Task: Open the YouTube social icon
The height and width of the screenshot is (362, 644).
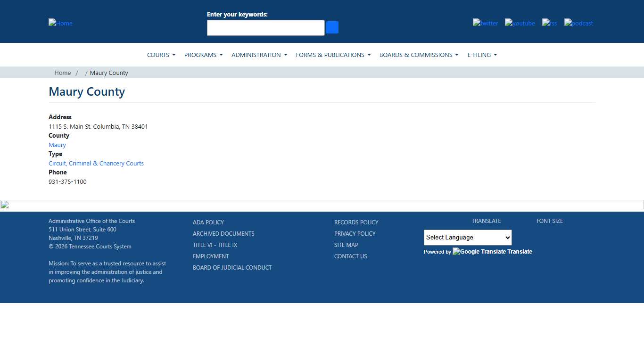Action: point(520,23)
